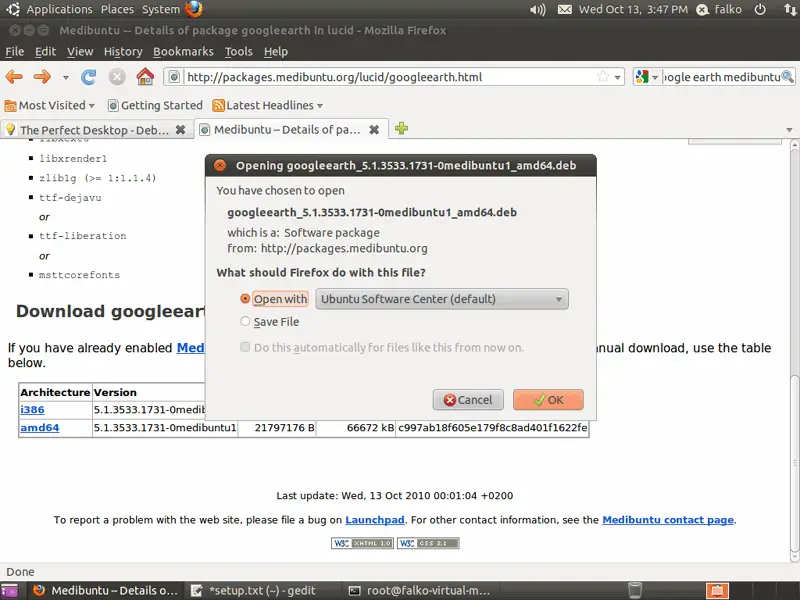Cancel the googleearth download dialog
The image size is (800, 600).
[468, 400]
